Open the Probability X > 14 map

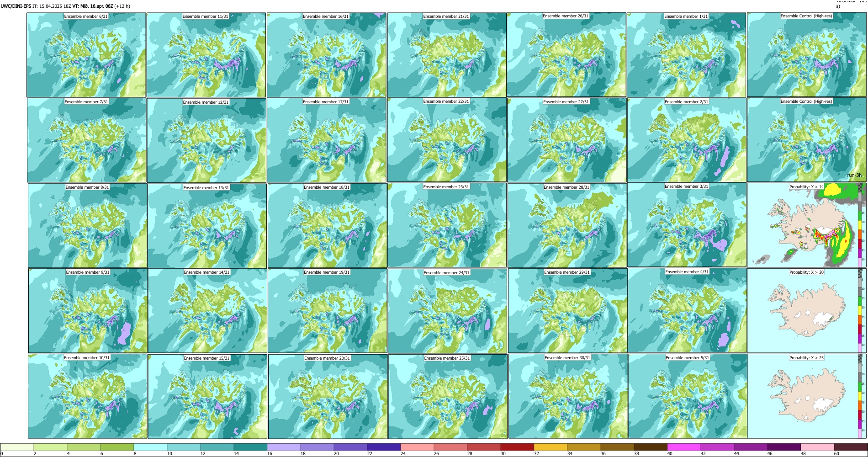[x=807, y=225]
